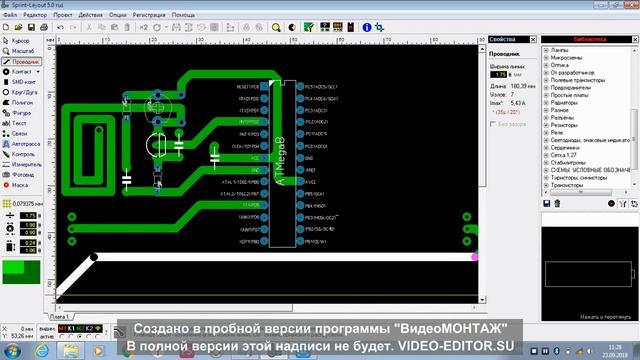Screen dimensions: 640x360
Task: Set M1 as active layer radio
Action: point(62,337)
